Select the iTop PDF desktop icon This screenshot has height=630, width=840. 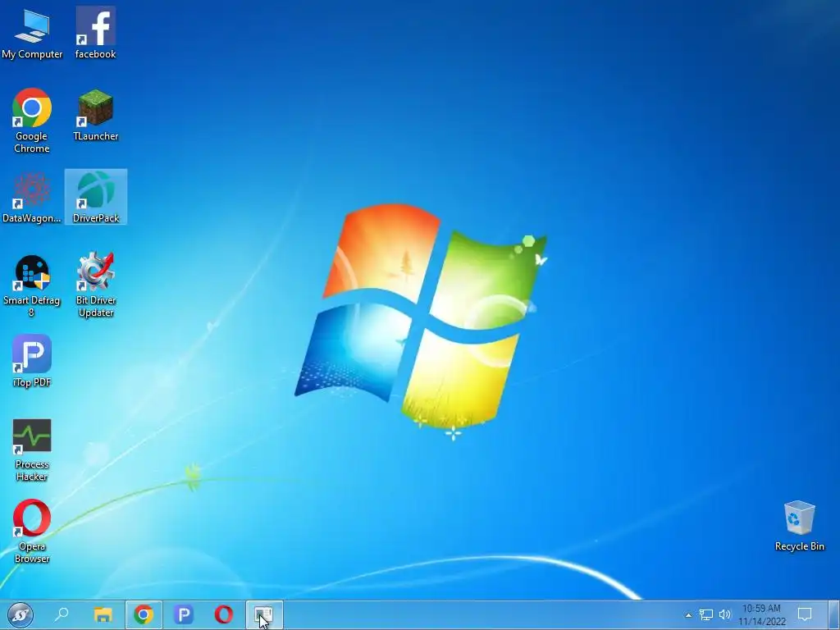pyautogui.click(x=32, y=361)
